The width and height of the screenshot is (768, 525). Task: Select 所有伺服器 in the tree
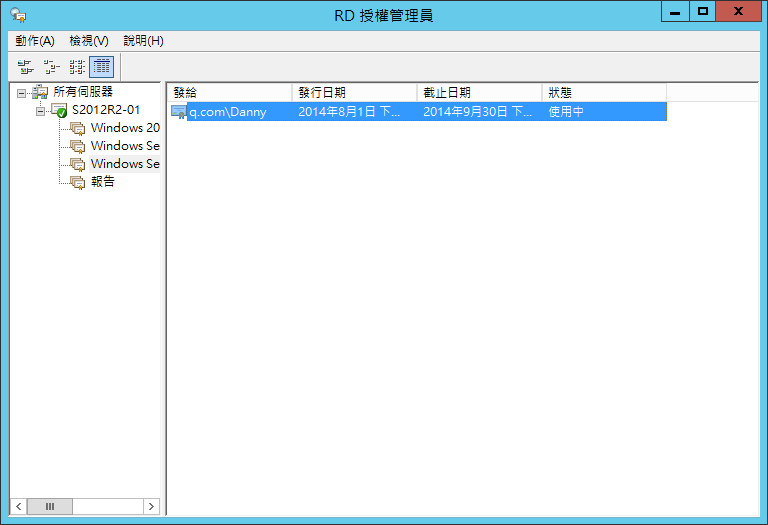coord(83,92)
